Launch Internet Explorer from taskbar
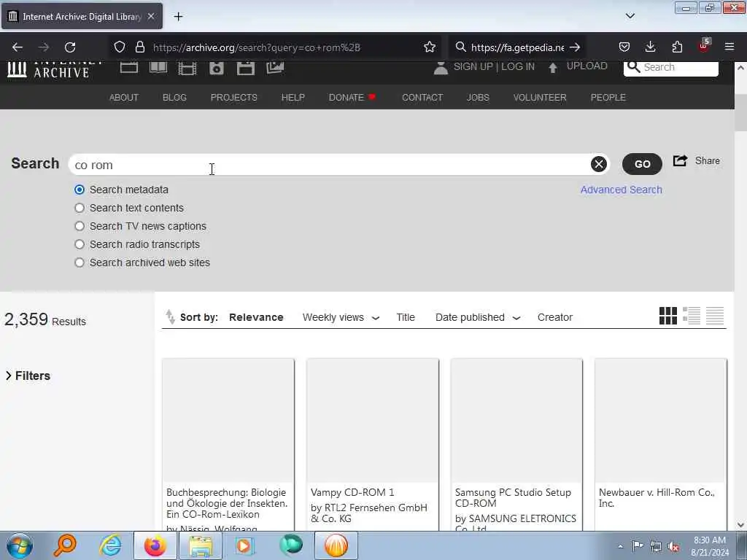 click(x=111, y=545)
